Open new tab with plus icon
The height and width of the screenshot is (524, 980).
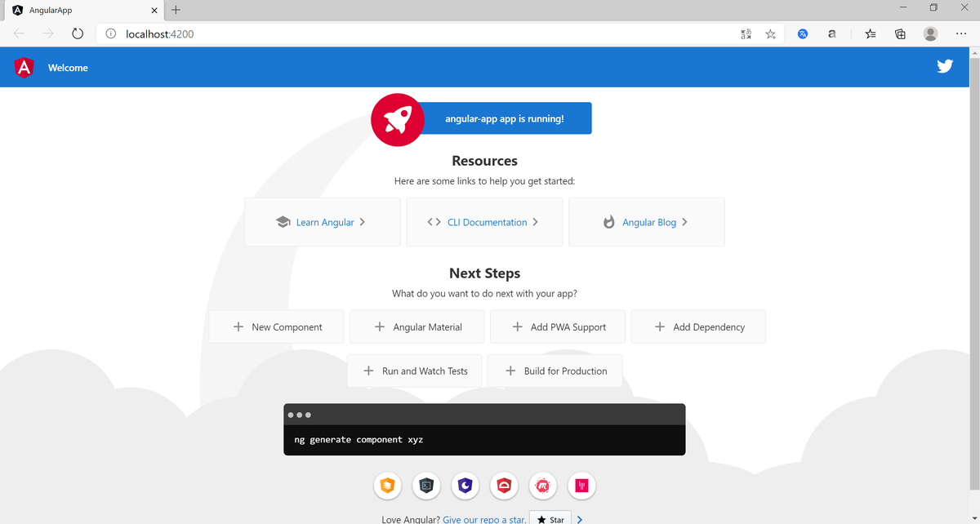176,11
